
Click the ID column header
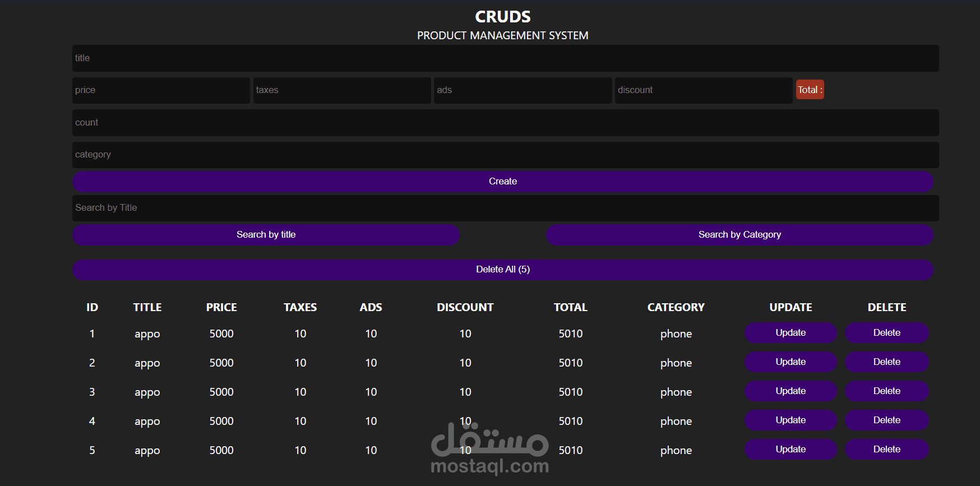[92, 307]
